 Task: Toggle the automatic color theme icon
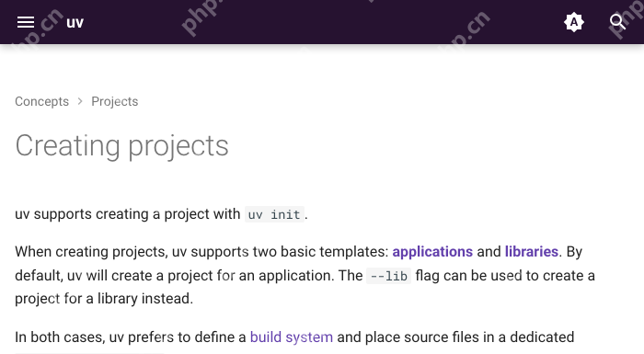[x=574, y=22]
